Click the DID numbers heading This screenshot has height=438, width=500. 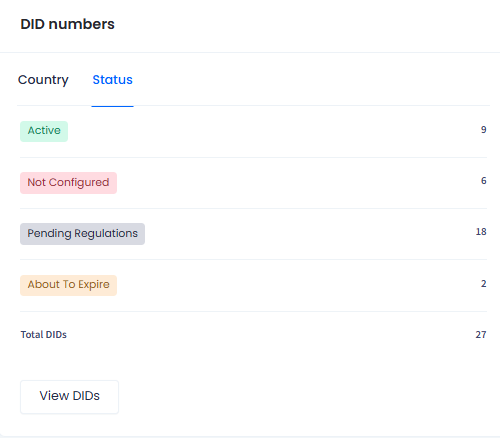coord(67,24)
